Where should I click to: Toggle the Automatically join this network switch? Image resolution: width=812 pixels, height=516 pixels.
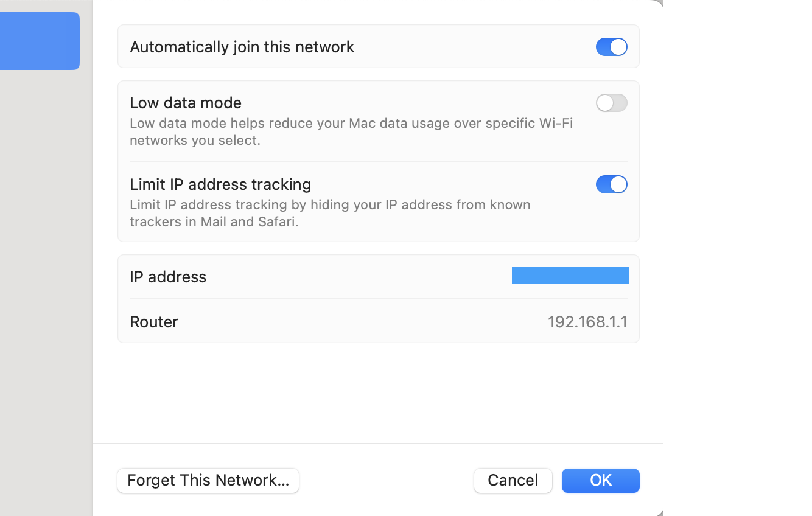tap(611, 47)
